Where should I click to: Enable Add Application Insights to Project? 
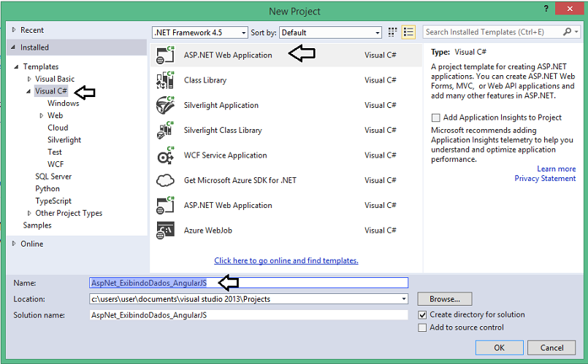click(x=436, y=117)
